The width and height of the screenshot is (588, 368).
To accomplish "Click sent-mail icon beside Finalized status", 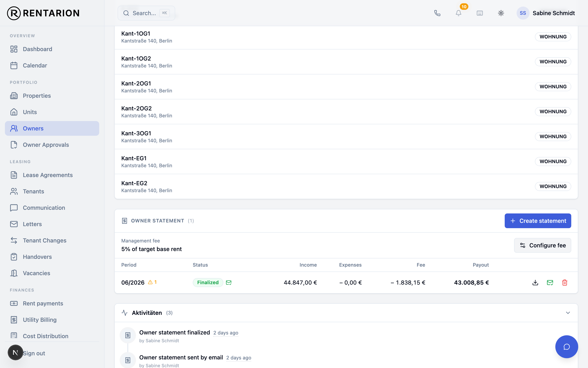I will [x=229, y=283].
